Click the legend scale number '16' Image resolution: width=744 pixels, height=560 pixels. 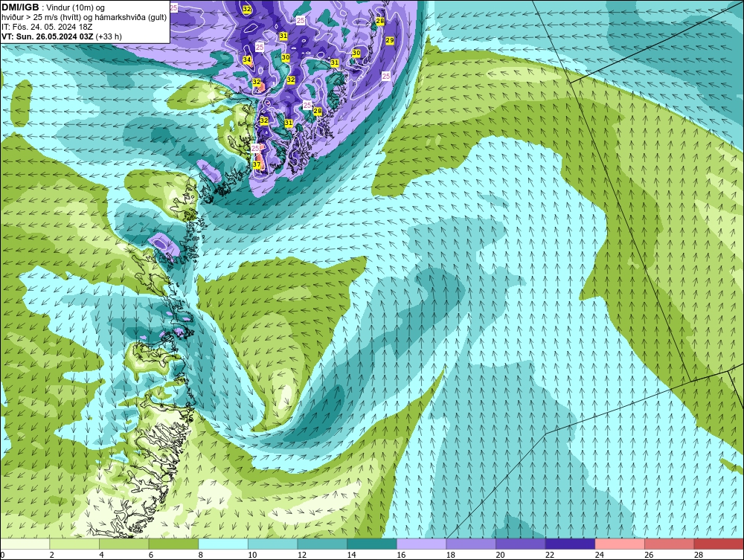401,555
